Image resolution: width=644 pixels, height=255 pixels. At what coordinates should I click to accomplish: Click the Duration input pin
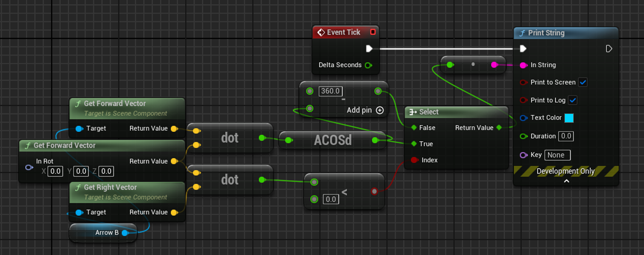point(523,136)
